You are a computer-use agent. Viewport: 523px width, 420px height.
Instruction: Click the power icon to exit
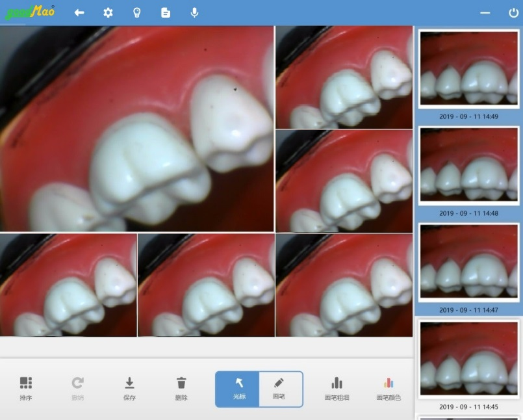(513, 12)
